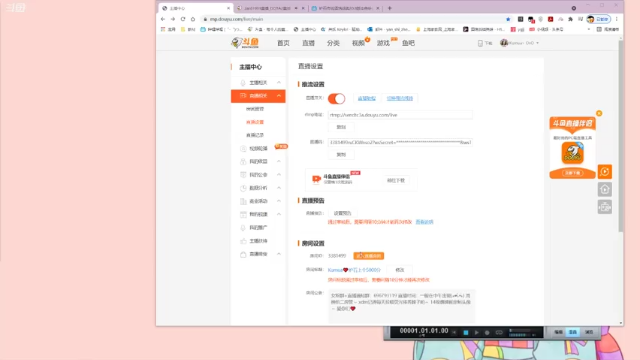Copy the stream key with 复制 button
The width and height of the screenshot is (640, 360).
341,155
